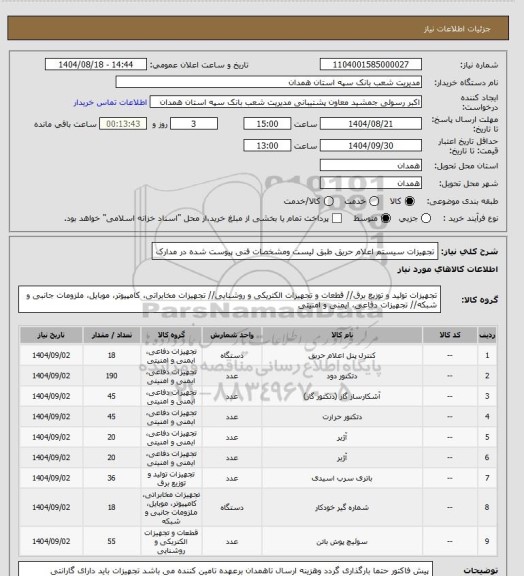Click the دتکتور حرارت item name

pos(342,417)
